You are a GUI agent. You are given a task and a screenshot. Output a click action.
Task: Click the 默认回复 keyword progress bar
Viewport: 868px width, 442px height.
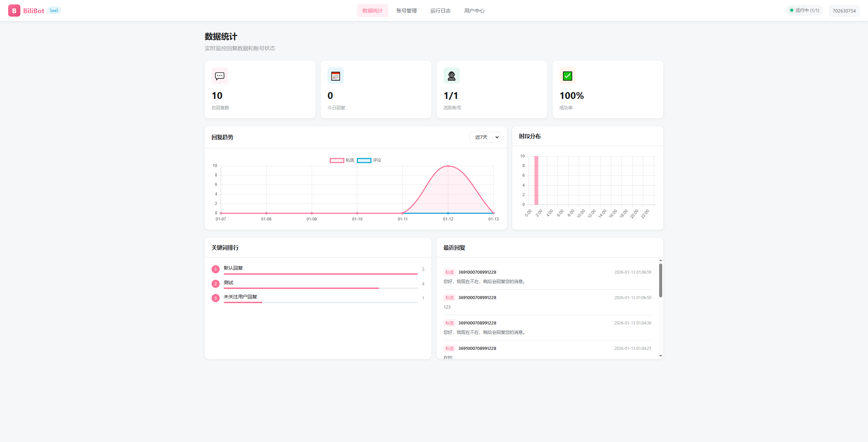[320, 274]
